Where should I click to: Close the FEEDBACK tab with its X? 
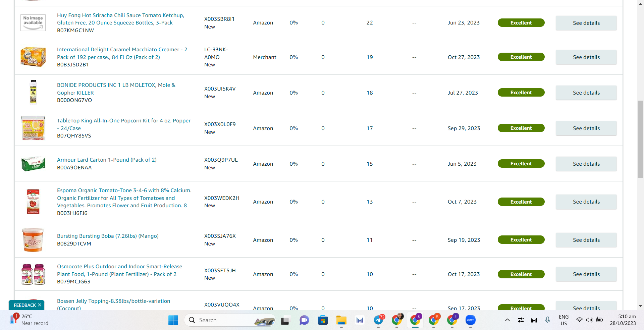click(x=40, y=305)
